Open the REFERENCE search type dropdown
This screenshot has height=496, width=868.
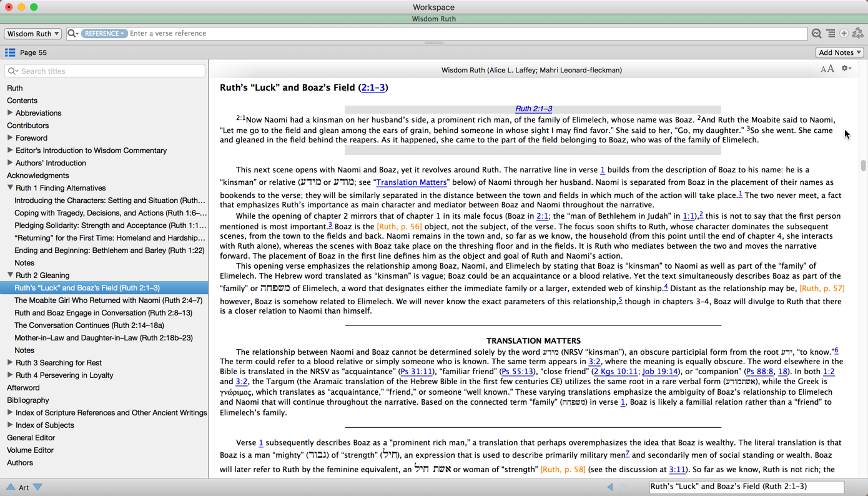pos(104,34)
